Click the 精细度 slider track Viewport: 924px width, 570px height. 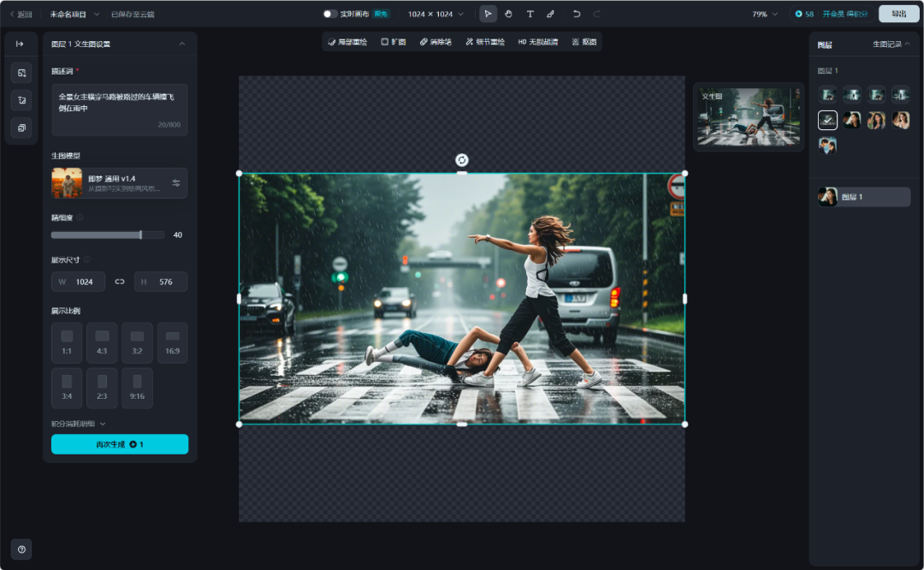point(96,235)
